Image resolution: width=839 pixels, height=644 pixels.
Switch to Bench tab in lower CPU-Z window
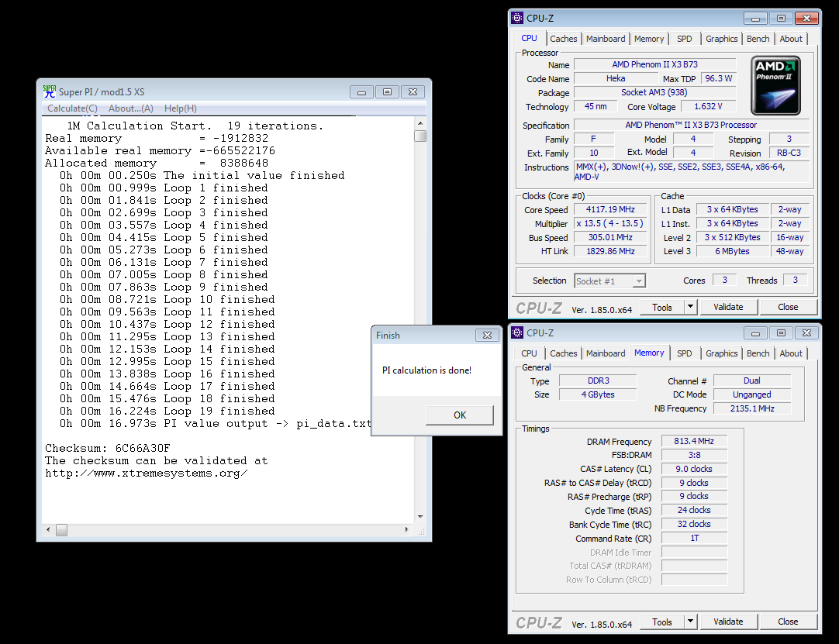[758, 353]
